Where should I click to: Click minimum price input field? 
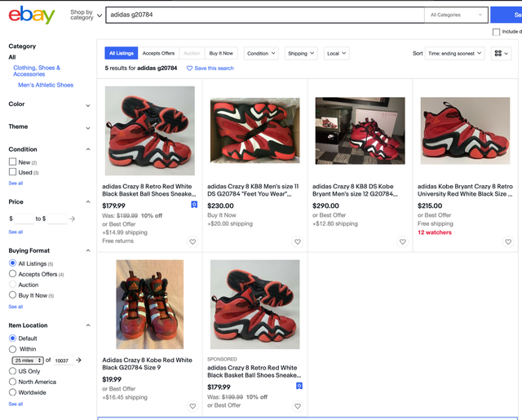(24, 219)
